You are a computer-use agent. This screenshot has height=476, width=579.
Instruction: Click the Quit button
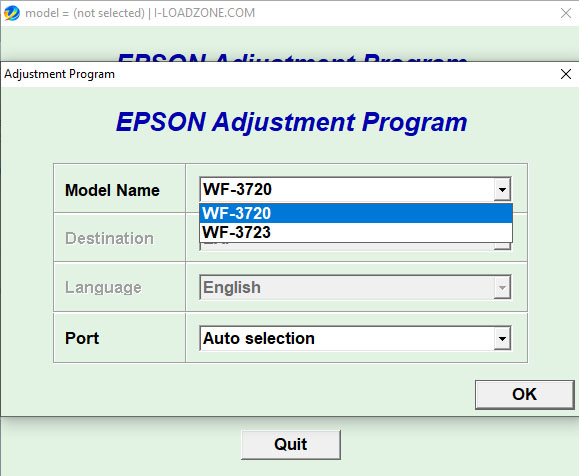[x=291, y=444]
